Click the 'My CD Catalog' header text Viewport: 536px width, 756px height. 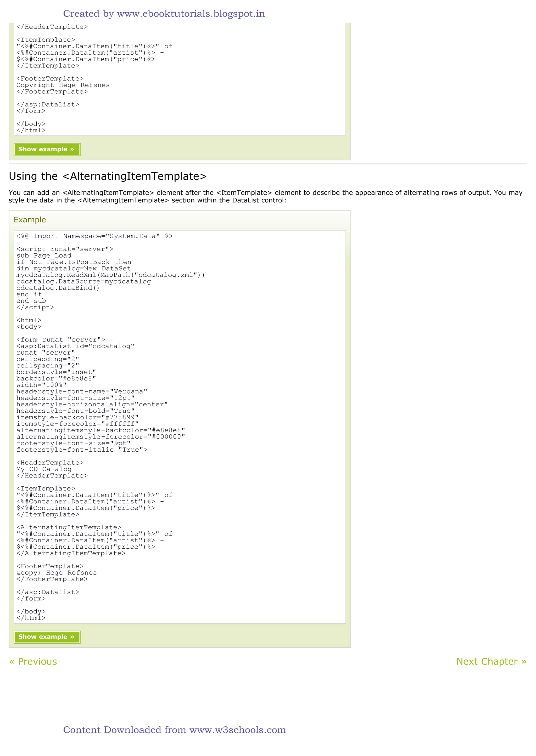point(44,469)
